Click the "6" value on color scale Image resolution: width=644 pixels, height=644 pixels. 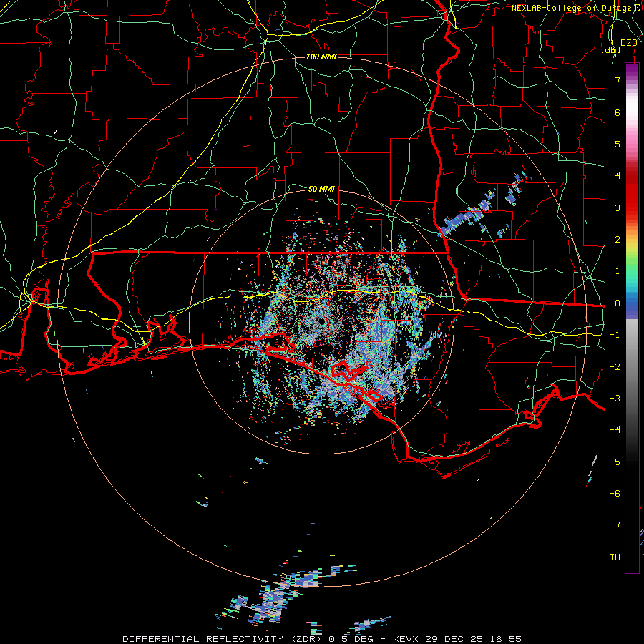(618, 112)
